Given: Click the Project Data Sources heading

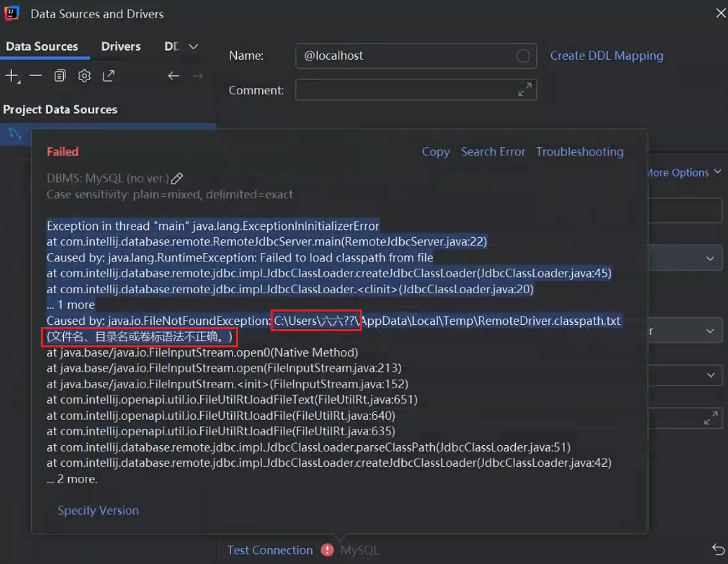Looking at the screenshot, I should 60,110.
